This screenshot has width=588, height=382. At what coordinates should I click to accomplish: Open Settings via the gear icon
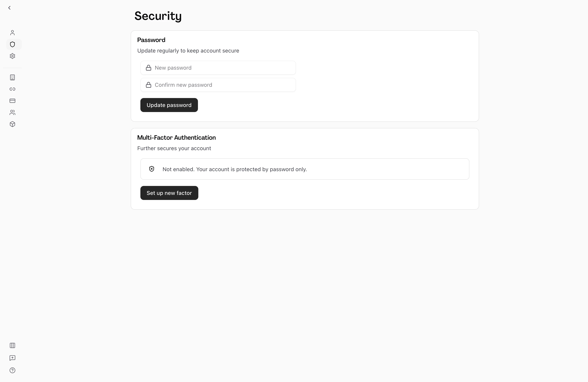(12, 56)
